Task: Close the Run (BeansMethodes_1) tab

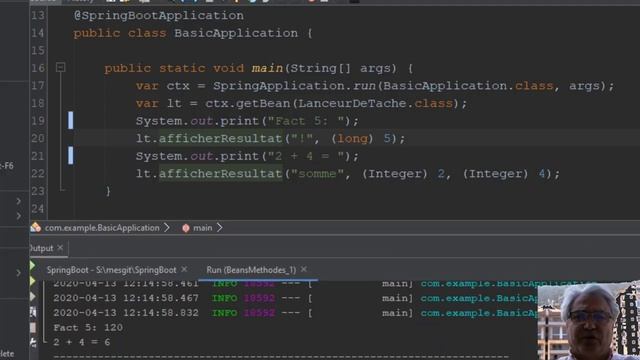Action: click(304, 269)
